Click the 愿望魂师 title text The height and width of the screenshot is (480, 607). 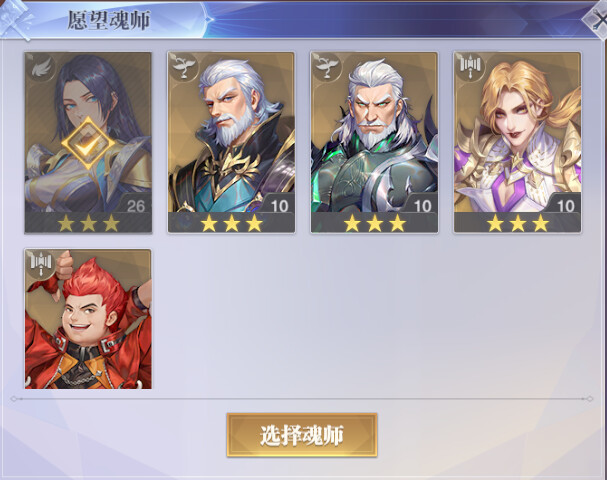(x=109, y=20)
